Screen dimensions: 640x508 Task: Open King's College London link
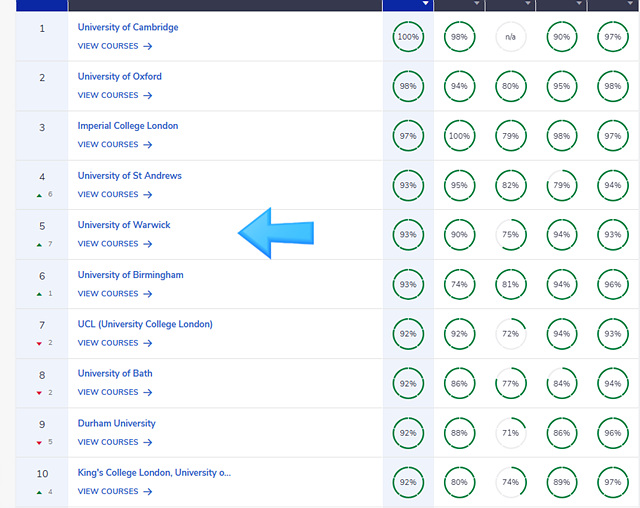154,473
